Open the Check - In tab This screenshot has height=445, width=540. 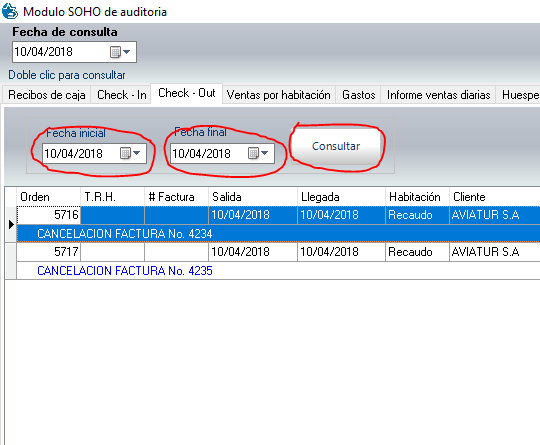(x=122, y=95)
